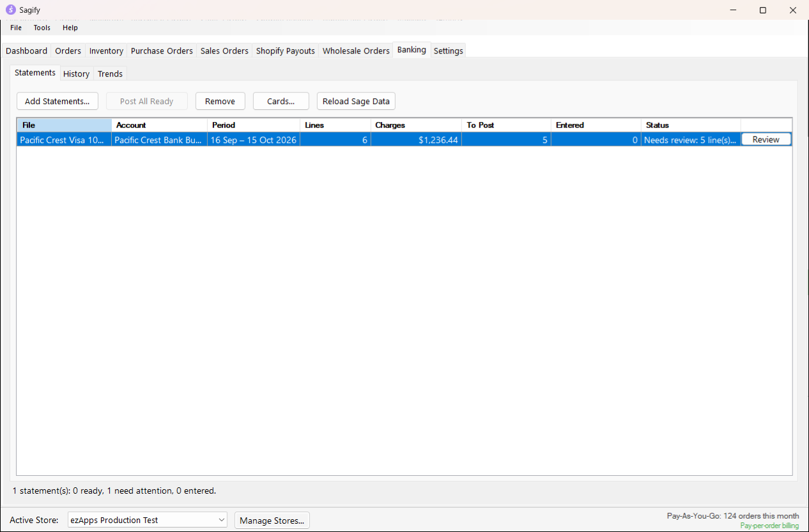
Task: Sort by the File column header
Action: click(64, 125)
